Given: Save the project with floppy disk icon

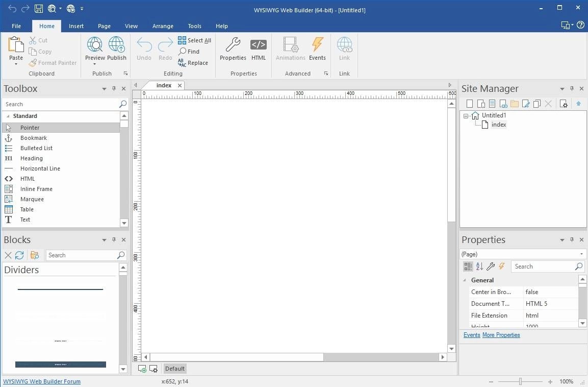Looking at the screenshot, I should [39, 9].
